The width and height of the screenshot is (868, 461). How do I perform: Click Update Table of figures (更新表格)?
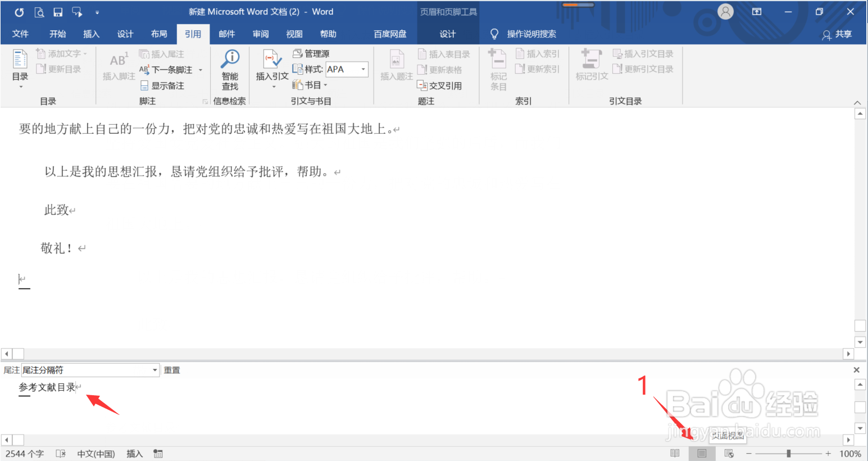coord(440,70)
